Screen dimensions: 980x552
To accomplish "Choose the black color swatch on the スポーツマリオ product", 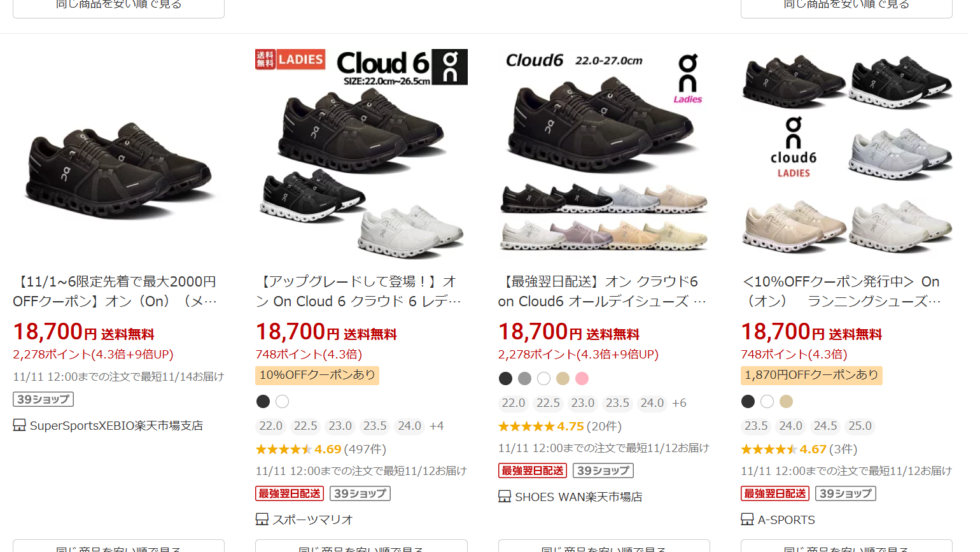I will [263, 402].
